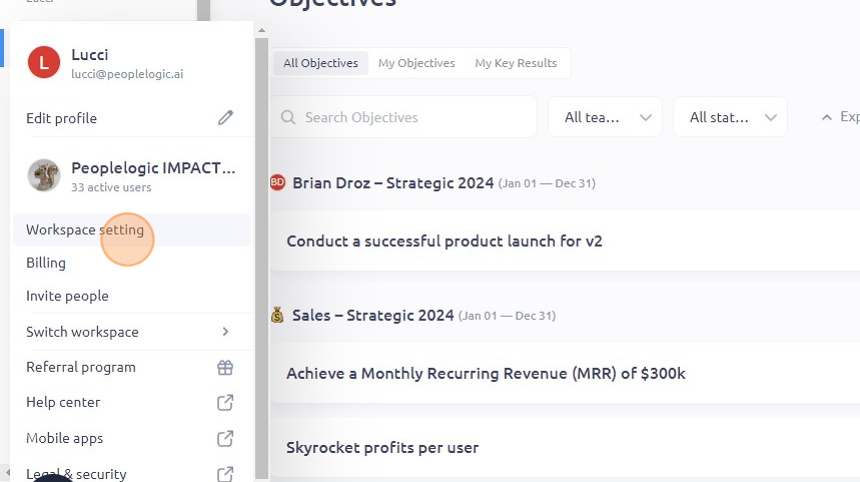Click the magnifier icon in Search Objectives
Viewport: 860px width, 482px height.
(288, 117)
